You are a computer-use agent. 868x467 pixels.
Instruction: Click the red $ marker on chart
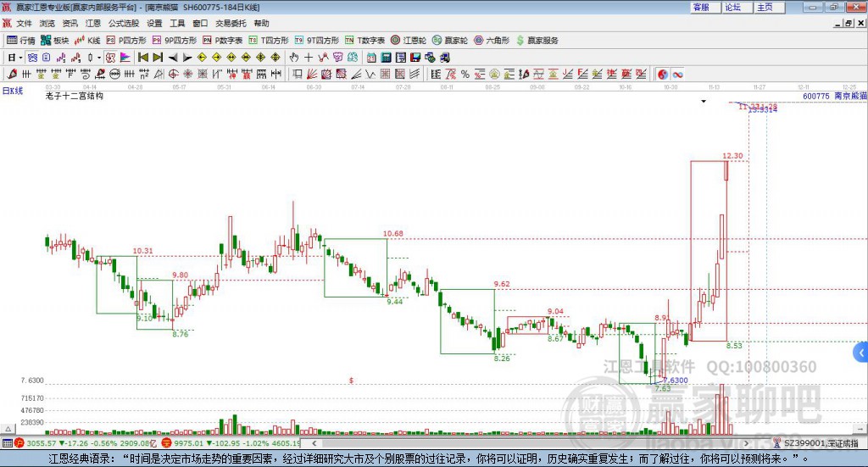[x=351, y=381]
